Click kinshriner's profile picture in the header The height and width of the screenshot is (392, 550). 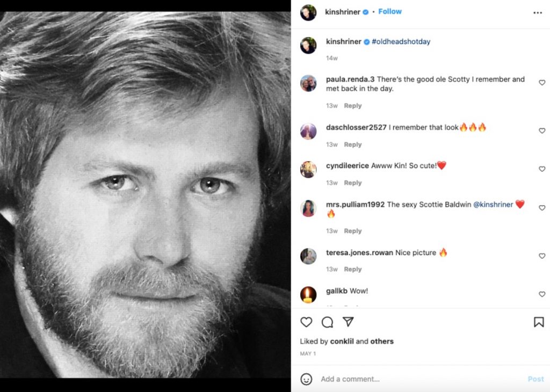tap(308, 11)
